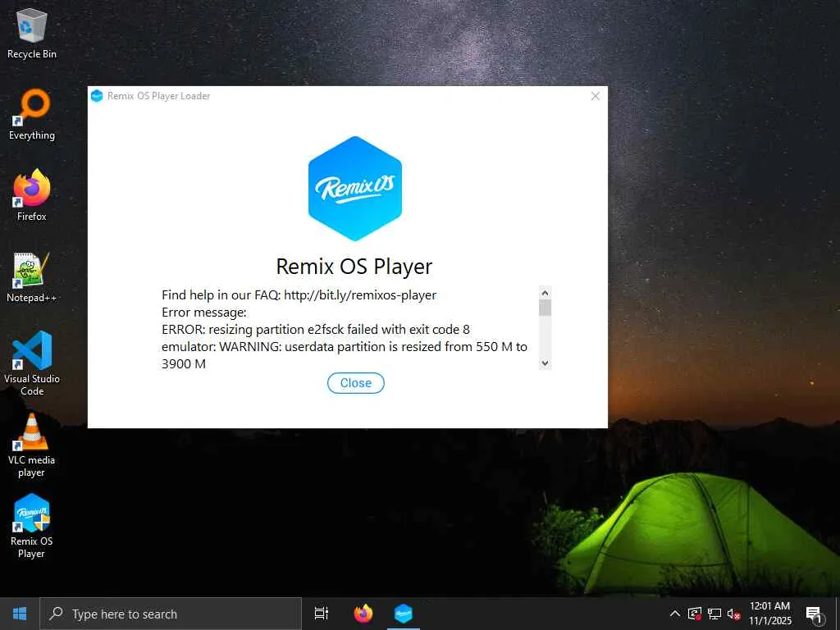Click the 'Remix OS Player' heading text

(x=354, y=267)
